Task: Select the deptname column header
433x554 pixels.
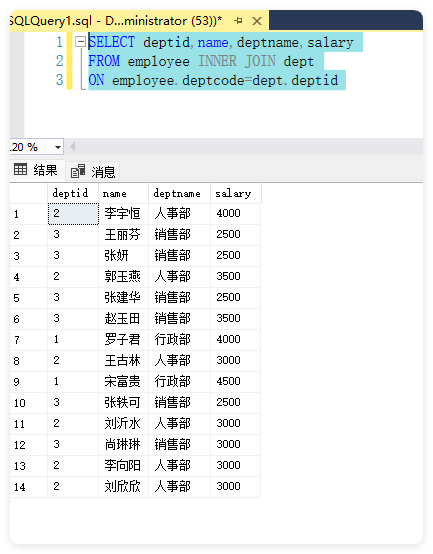Action: (179, 193)
